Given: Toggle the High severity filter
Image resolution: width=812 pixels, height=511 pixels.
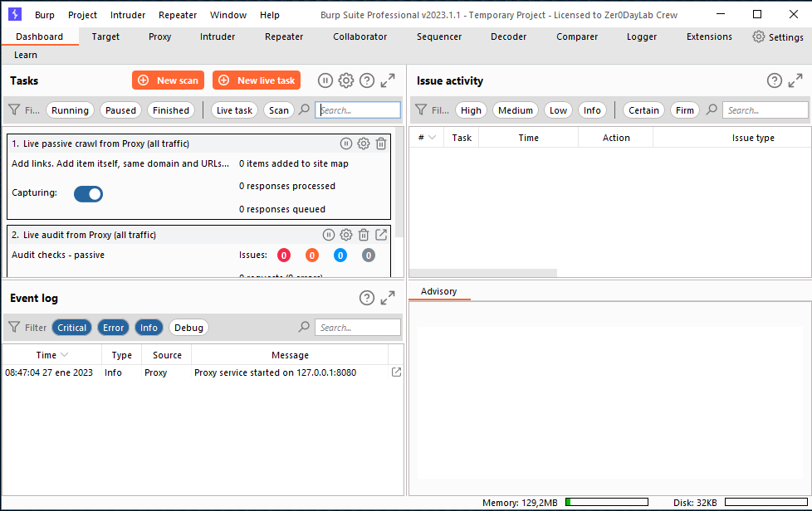Looking at the screenshot, I should click(x=471, y=110).
